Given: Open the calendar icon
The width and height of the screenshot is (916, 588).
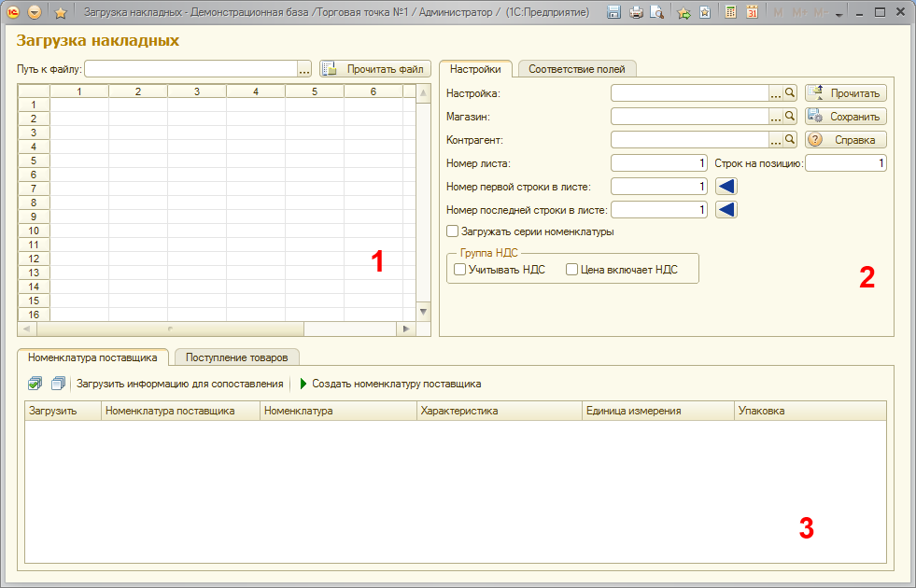Looking at the screenshot, I should pos(752,13).
